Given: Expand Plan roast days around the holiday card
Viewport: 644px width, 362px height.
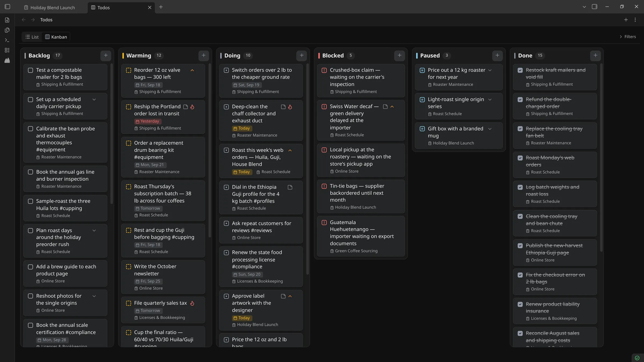Looking at the screenshot, I should (x=94, y=231).
